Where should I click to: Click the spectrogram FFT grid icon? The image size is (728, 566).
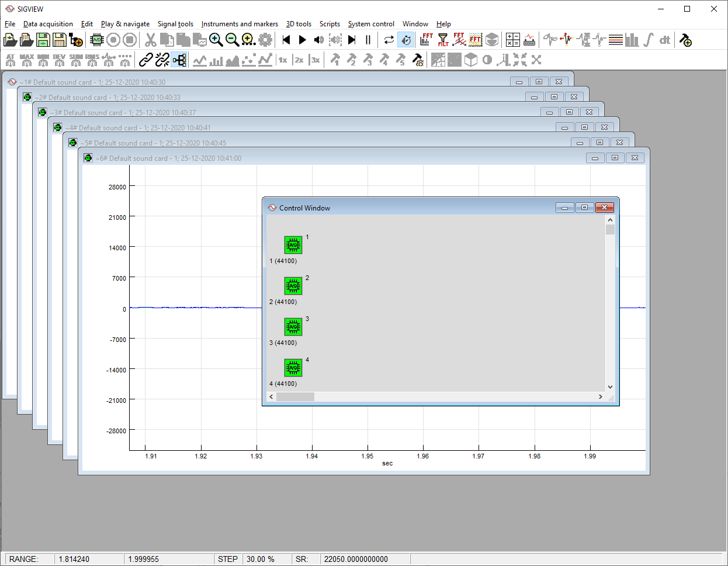pos(476,40)
